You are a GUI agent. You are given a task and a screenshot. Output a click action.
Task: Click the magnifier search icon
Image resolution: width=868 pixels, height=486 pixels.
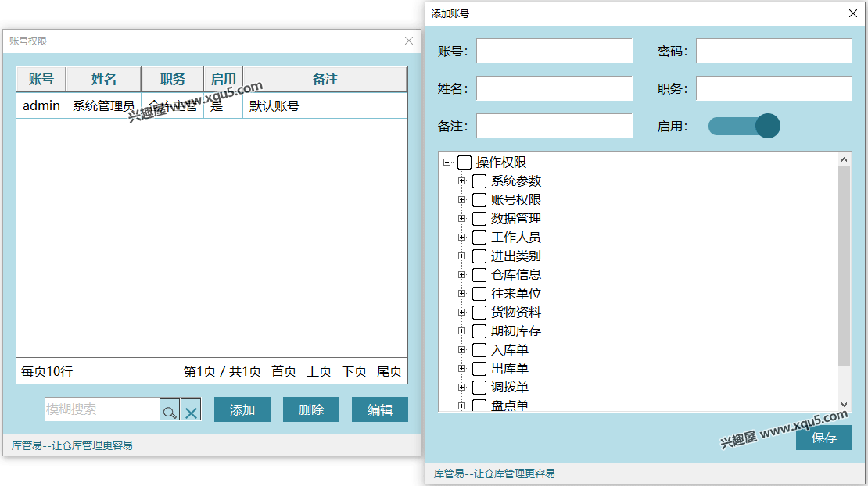click(170, 409)
